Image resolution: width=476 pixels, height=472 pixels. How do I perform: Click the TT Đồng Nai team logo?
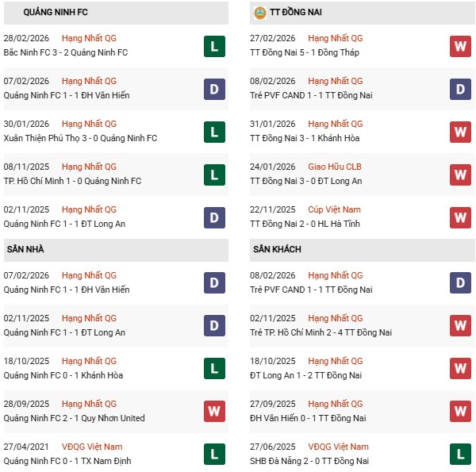coord(259,13)
